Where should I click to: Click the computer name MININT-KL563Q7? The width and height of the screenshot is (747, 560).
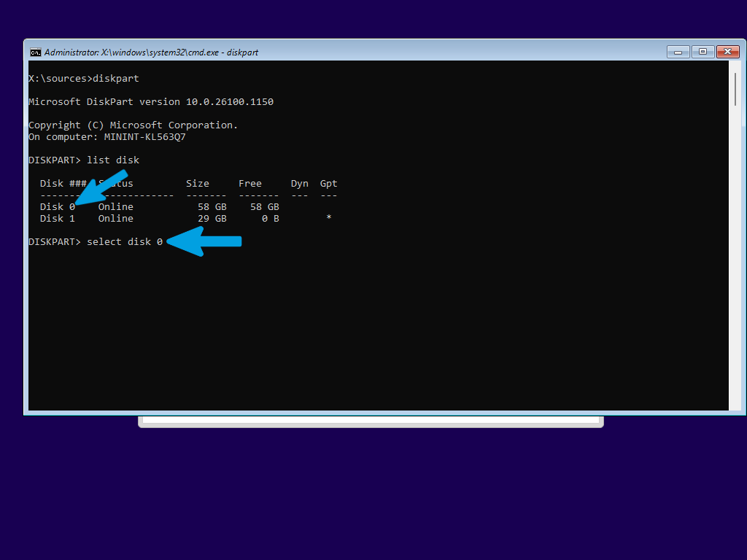pyautogui.click(x=145, y=137)
